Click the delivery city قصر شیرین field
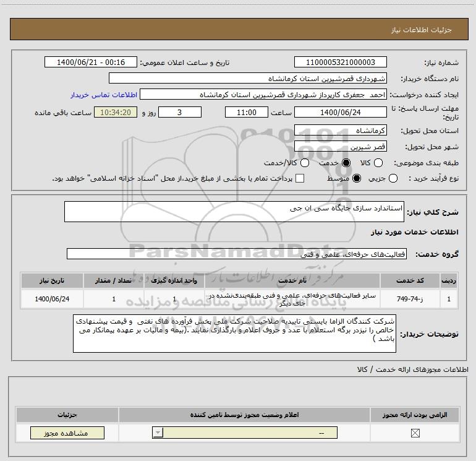Screen dimensions: 476x461 tap(340, 147)
